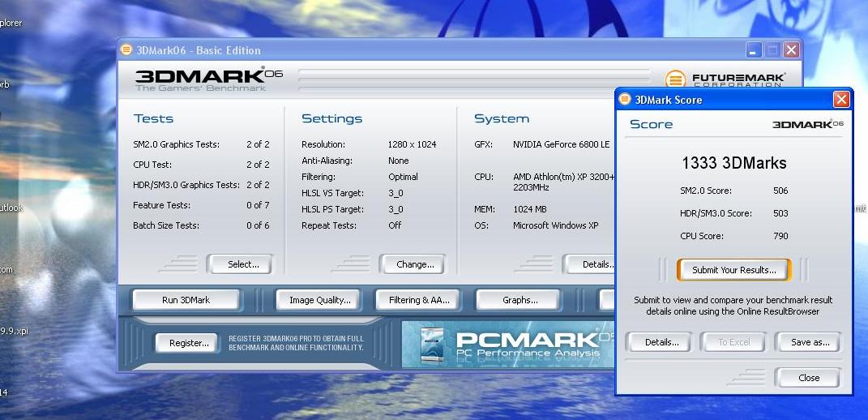This screenshot has height=420, width=868.
Task: Click the 3DMark06 title bar app icon
Action: click(x=126, y=50)
